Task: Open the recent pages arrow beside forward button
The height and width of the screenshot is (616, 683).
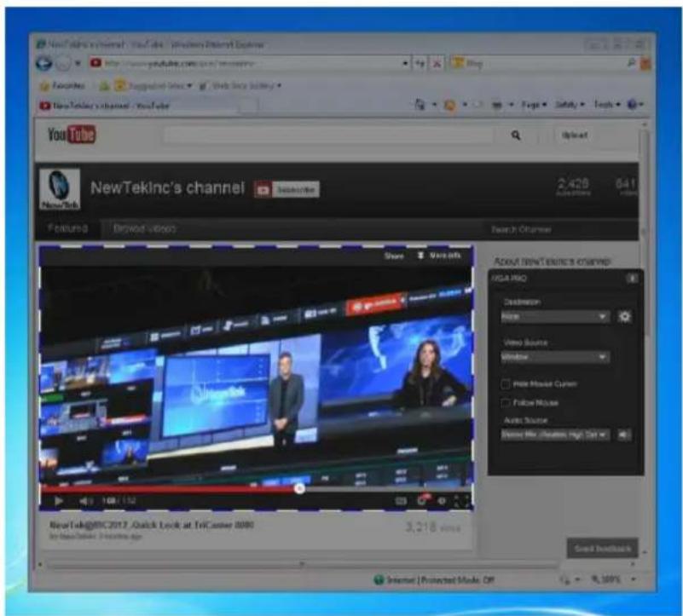Action: (x=78, y=64)
